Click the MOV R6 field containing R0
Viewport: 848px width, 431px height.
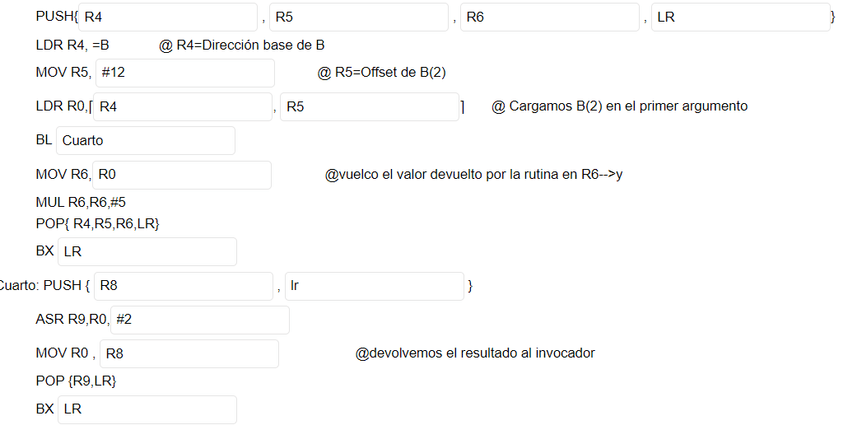click(x=181, y=175)
